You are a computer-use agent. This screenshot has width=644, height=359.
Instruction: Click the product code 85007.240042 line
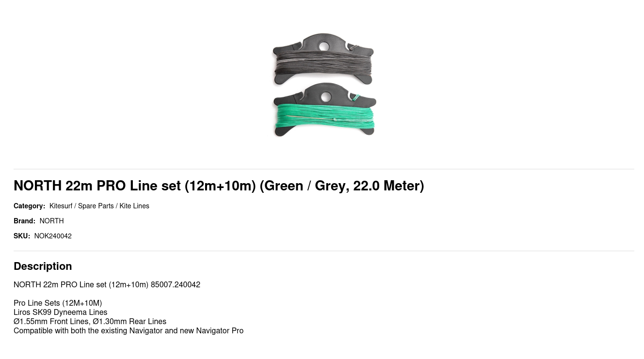107,284
